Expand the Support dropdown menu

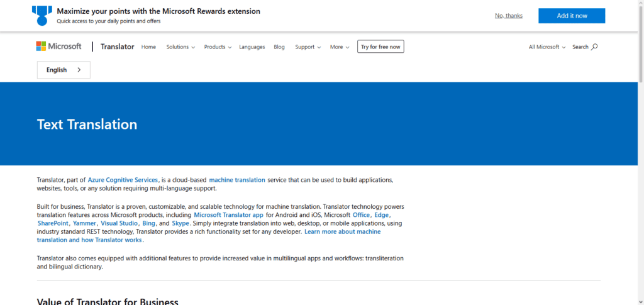point(308,47)
